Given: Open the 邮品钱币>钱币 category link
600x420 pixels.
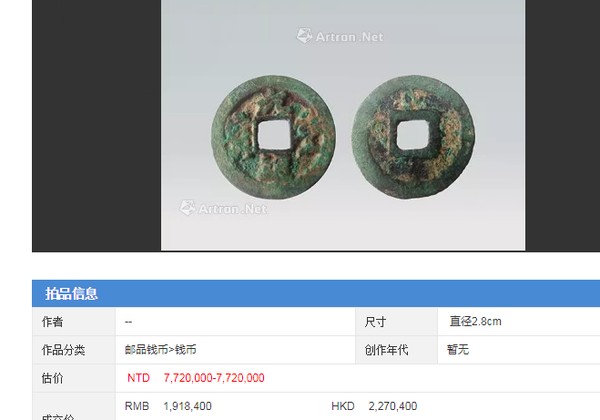Looking at the screenshot, I should (x=160, y=350).
